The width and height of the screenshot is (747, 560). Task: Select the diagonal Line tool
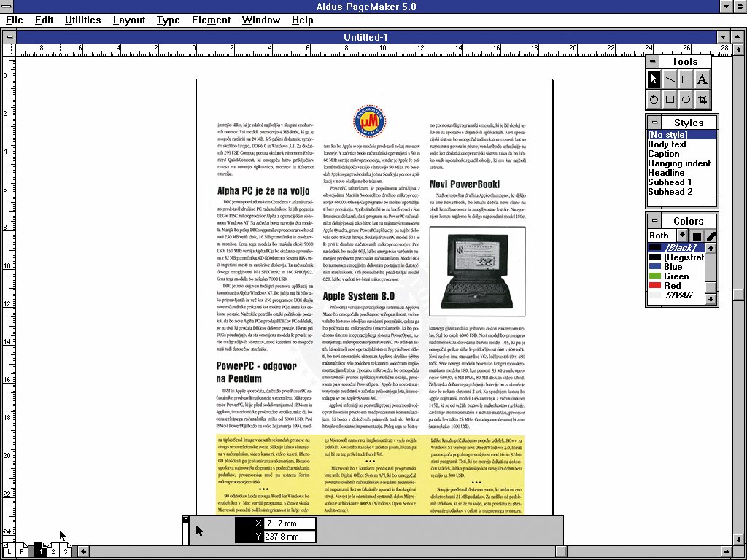pos(670,79)
